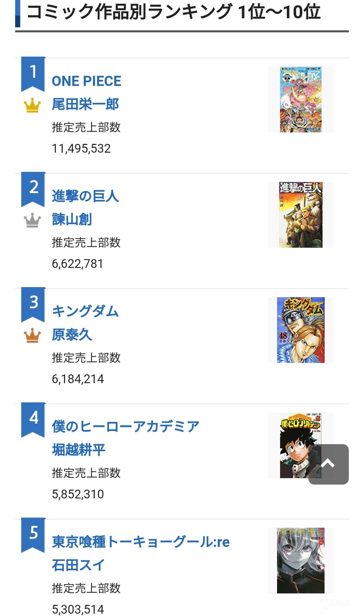This screenshot has width=364, height=616.
Task: Click the キングダム volume 48 cover
Action: pos(301,330)
